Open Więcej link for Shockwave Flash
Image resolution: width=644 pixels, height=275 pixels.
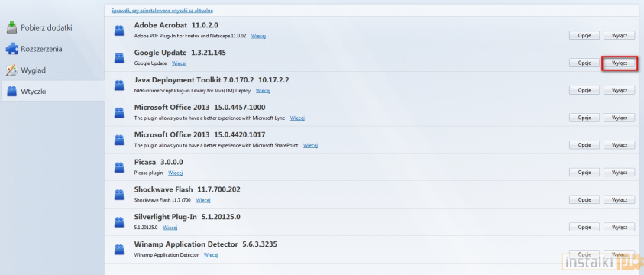pos(203,200)
